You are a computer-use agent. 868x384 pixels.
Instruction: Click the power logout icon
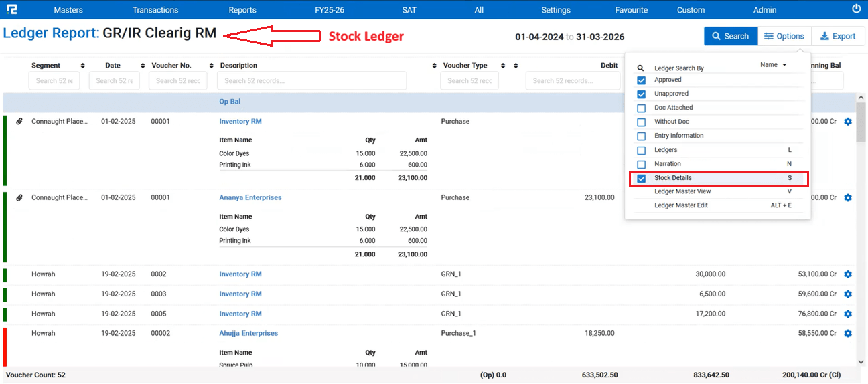[x=856, y=9]
